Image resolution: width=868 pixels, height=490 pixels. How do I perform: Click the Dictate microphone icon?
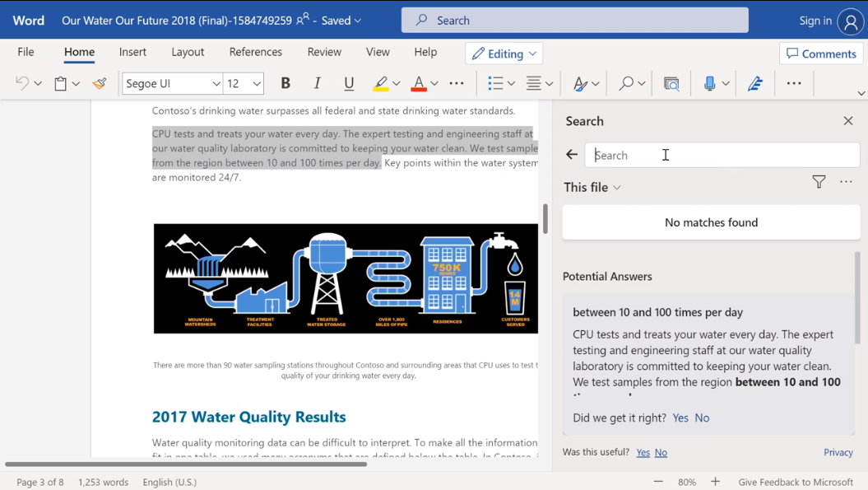[x=709, y=83]
